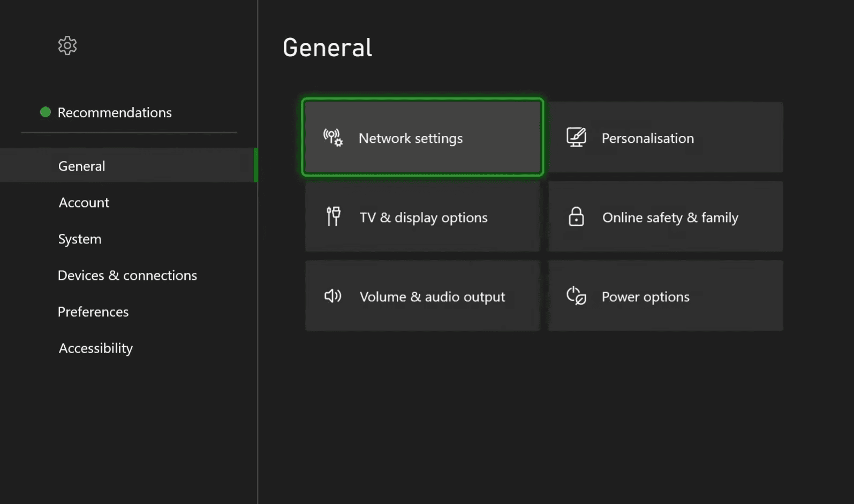Click the TV & display cable icon
Screen dimensions: 854x504
pyautogui.click(x=333, y=217)
